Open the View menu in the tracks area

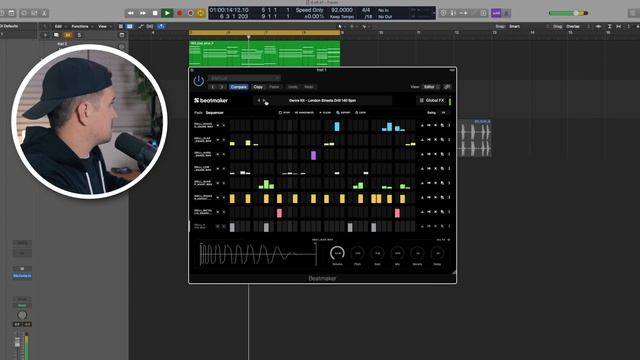click(102, 26)
